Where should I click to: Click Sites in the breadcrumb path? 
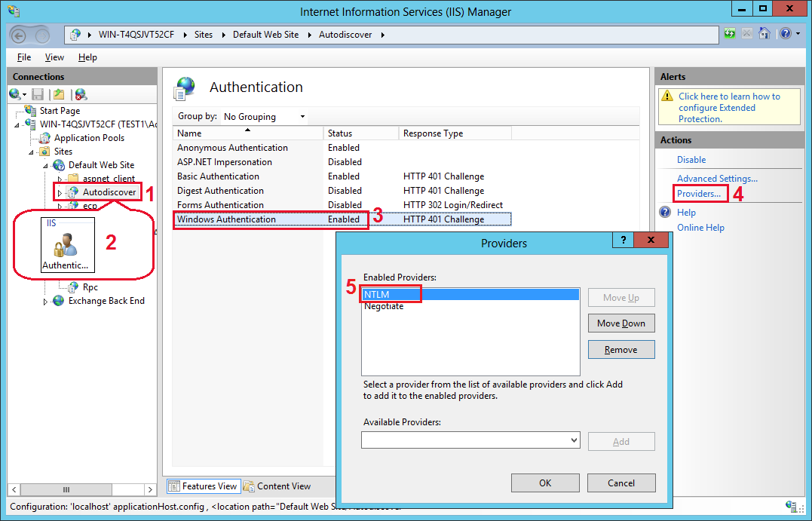(x=204, y=35)
